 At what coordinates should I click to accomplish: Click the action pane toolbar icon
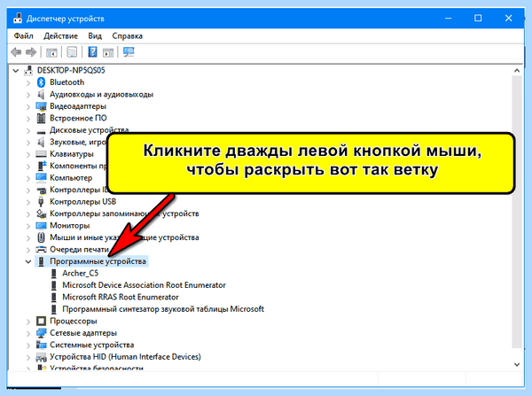tap(108, 52)
